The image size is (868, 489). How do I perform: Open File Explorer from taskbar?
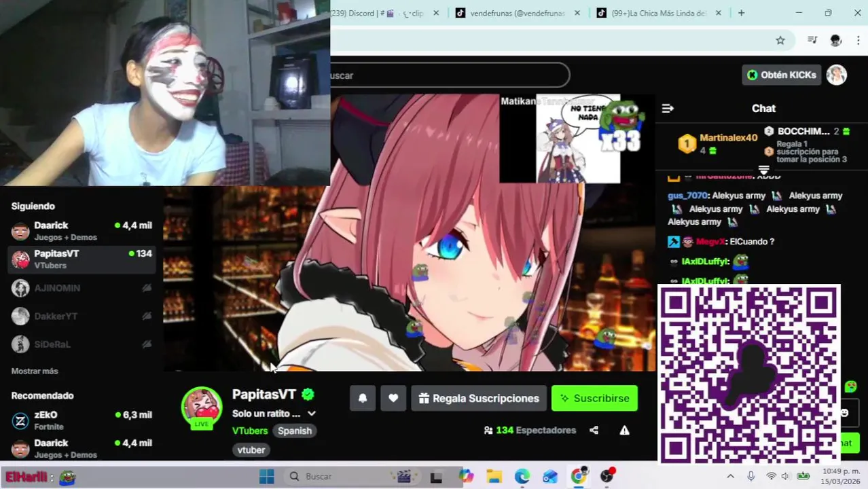pyautogui.click(x=494, y=477)
